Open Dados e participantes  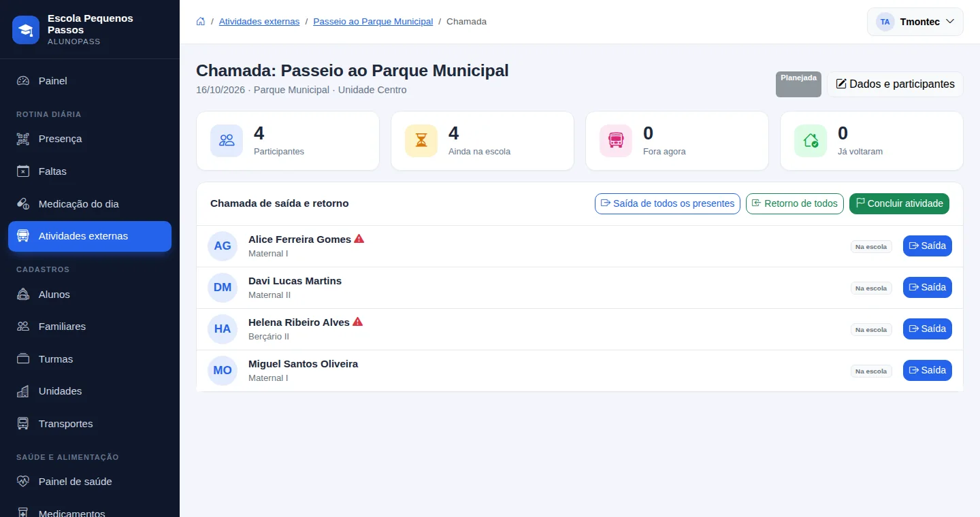coord(895,84)
